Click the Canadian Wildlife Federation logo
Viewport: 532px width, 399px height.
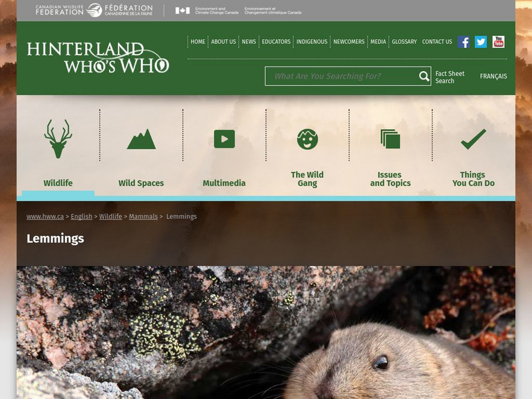(x=94, y=10)
